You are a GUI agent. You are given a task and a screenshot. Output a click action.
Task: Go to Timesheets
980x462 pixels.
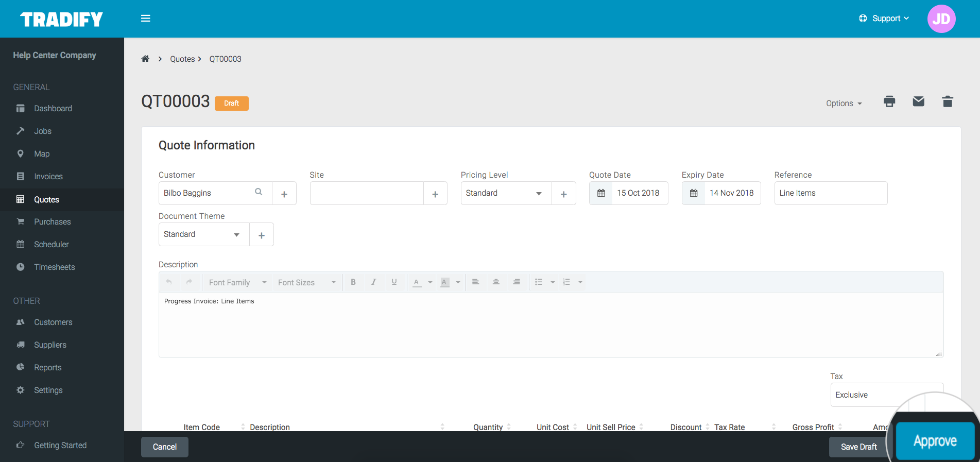tap(55, 267)
